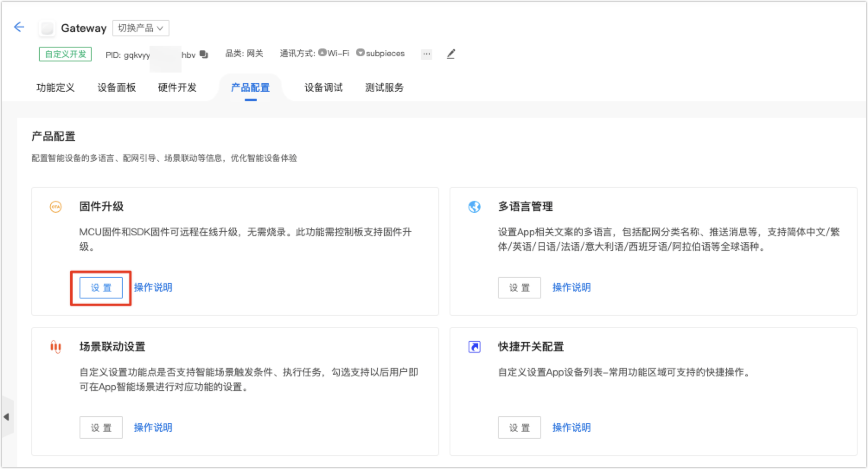Switch to the 功能定义 tab
Screen dimensions: 868x469
point(55,87)
